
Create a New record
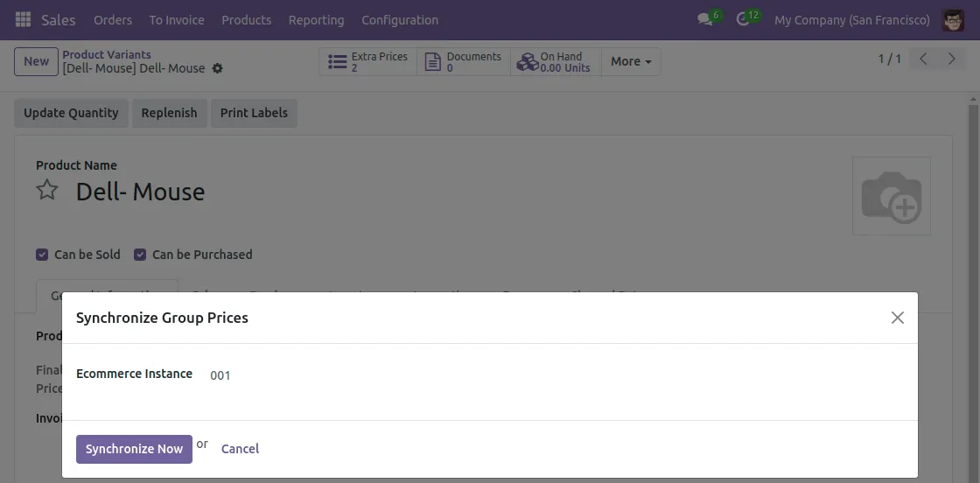36,61
